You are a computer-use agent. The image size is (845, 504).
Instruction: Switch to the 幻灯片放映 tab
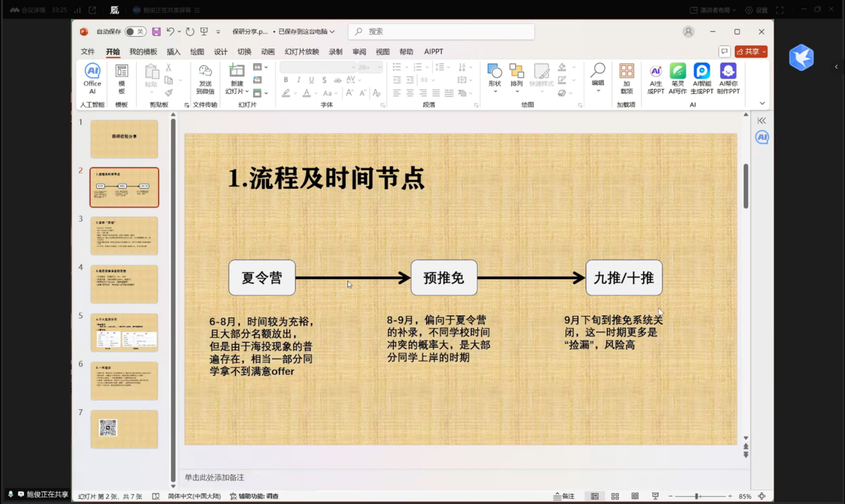tap(301, 52)
